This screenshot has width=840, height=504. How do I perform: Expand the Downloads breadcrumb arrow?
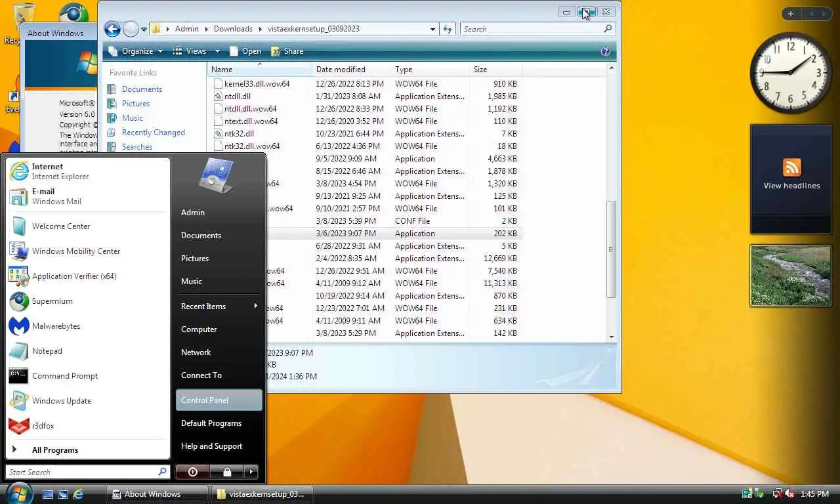coord(260,29)
